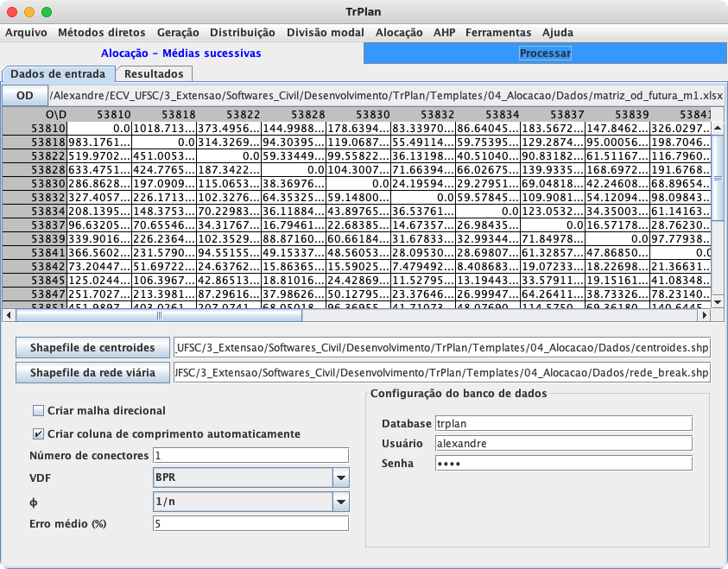Open the Ajuda menu
The width and height of the screenshot is (728, 569).
(558, 33)
